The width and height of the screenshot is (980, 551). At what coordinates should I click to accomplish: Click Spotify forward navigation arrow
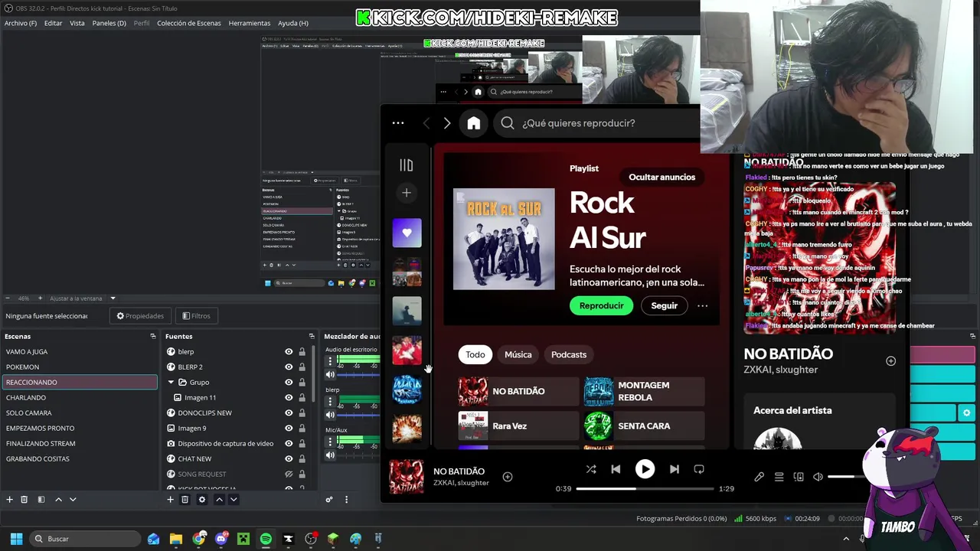(x=447, y=123)
